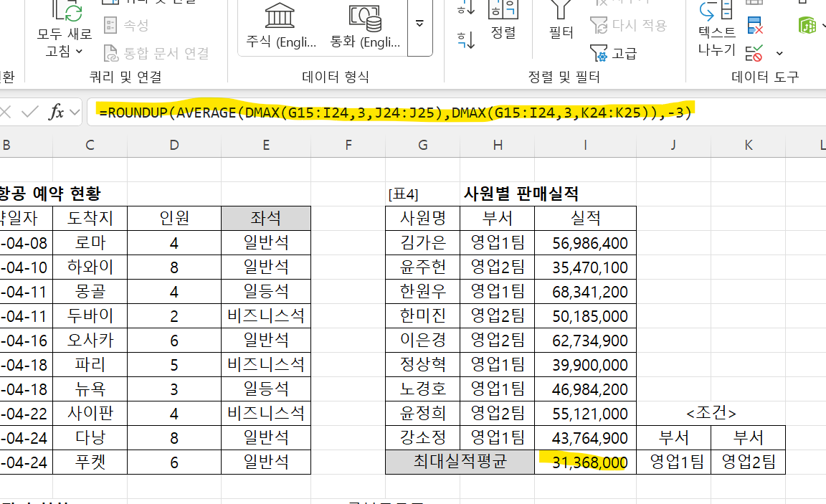This screenshot has width=826, height=504.
Task: Click the Remove Duplicates icon
Action: pos(755,27)
